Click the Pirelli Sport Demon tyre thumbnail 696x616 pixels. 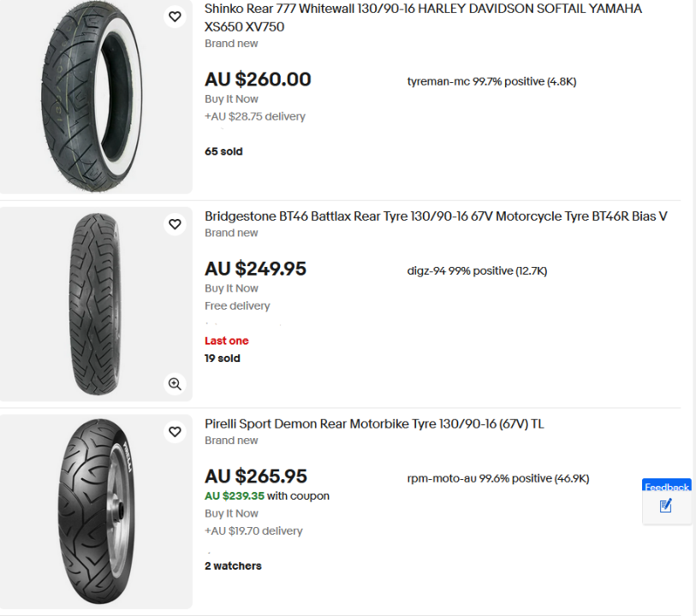[x=96, y=512]
